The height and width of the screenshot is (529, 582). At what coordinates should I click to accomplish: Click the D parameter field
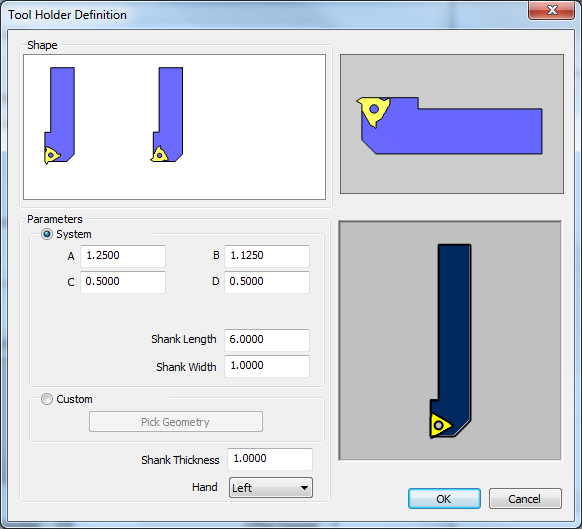click(x=267, y=282)
